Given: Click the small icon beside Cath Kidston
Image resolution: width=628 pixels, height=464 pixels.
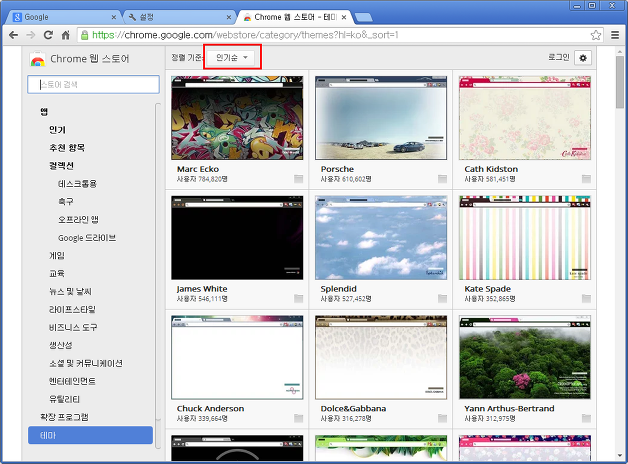Looking at the screenshot, I should 586,179.
